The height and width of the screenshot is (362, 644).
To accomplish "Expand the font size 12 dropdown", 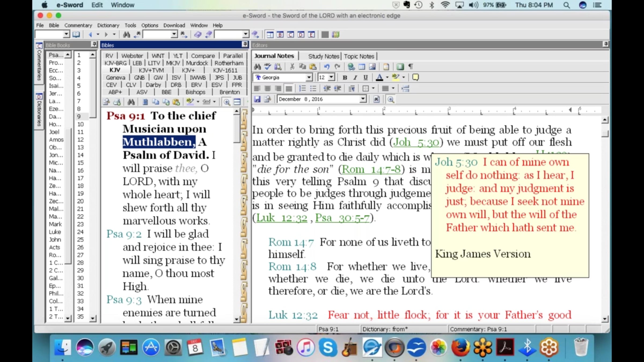I will [x=331, y=77].
